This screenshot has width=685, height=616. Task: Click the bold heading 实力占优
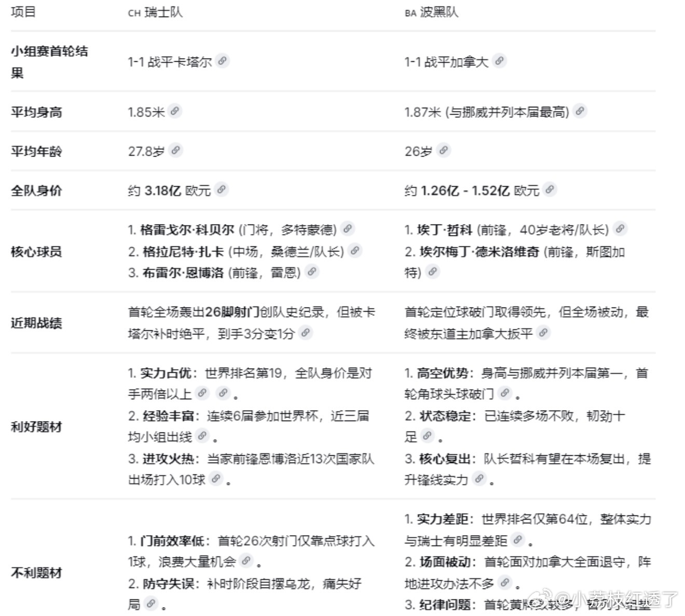pos(166,373)
